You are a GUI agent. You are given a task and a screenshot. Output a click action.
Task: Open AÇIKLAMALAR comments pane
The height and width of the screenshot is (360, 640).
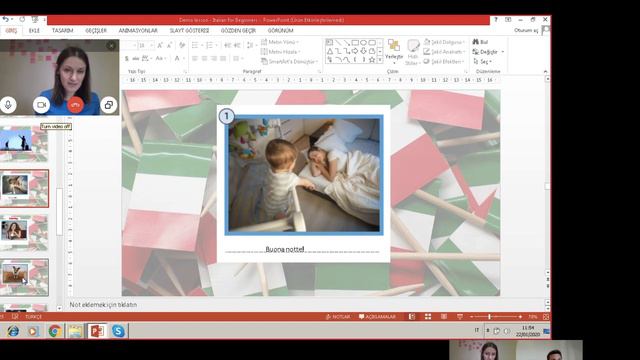377,317
